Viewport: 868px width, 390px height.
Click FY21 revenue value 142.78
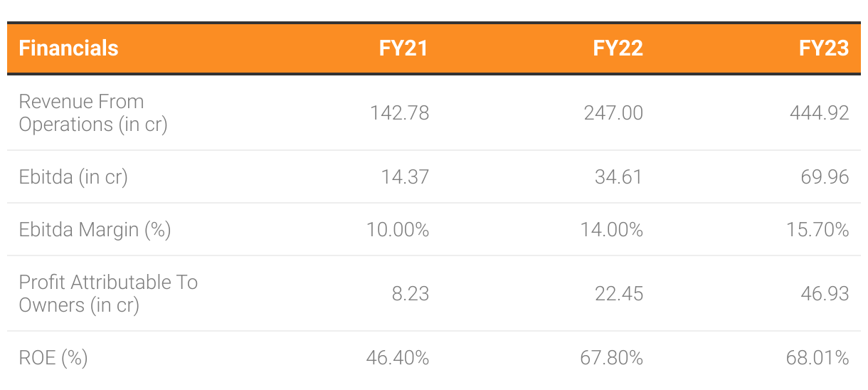coord(400,112)
